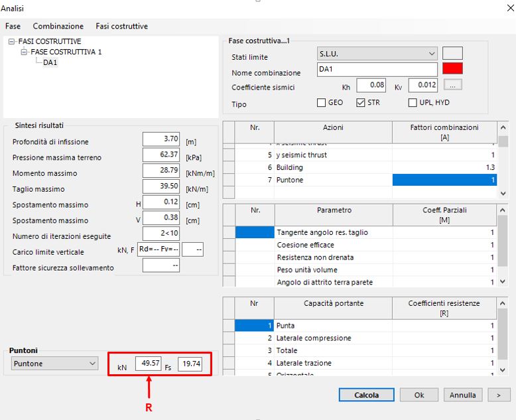
Task: Uncheck the STR type checkbox
Action: (361, 103)
